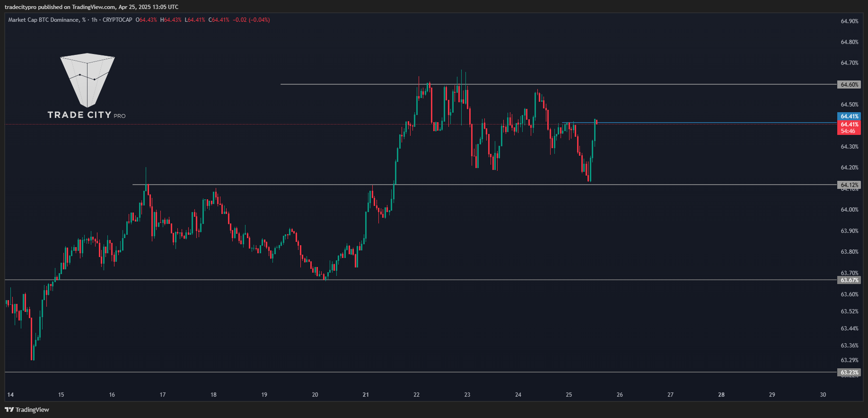The height and width of the screenshot is (418, 868).
Task: Click the low value 'L64.41%' in the legend
Action: coord(195,20)
